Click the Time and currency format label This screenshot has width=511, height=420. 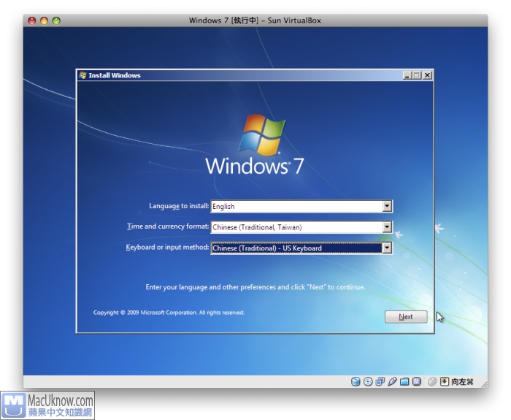click(x=168, y=226)
